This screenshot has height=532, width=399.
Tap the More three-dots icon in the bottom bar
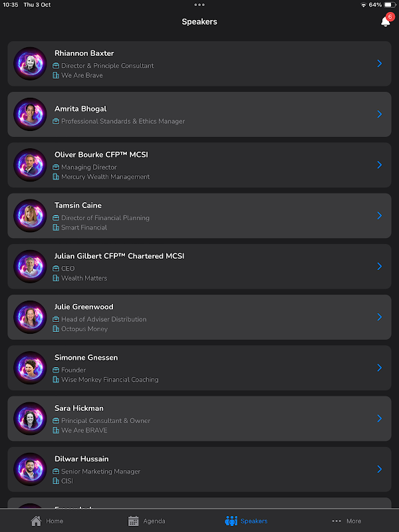(x=336, y=521)
